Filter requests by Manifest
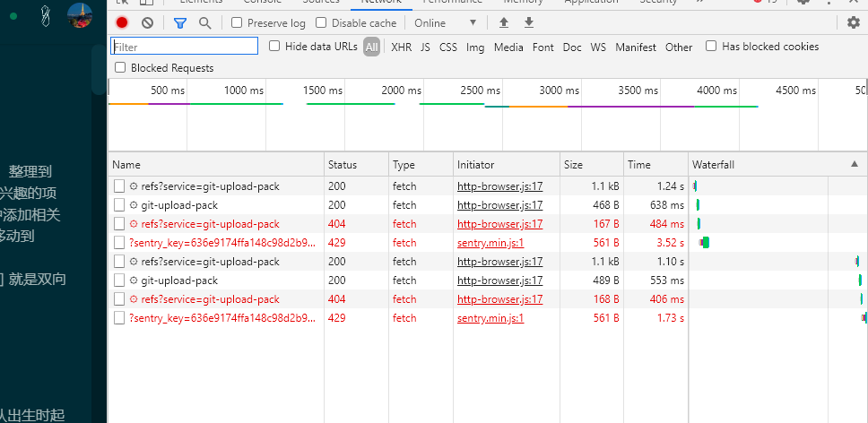This screenshot has width=868, height=423. (x=636, y=47)
